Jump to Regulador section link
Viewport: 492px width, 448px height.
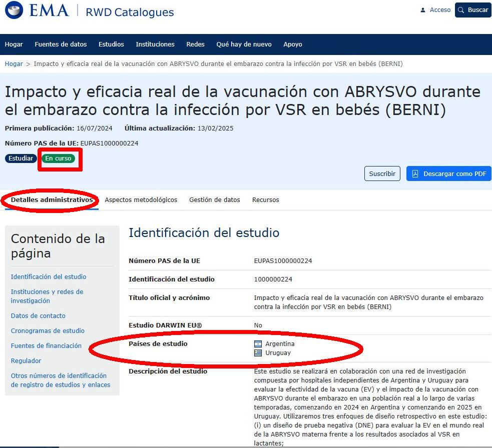tap(26, 361)
